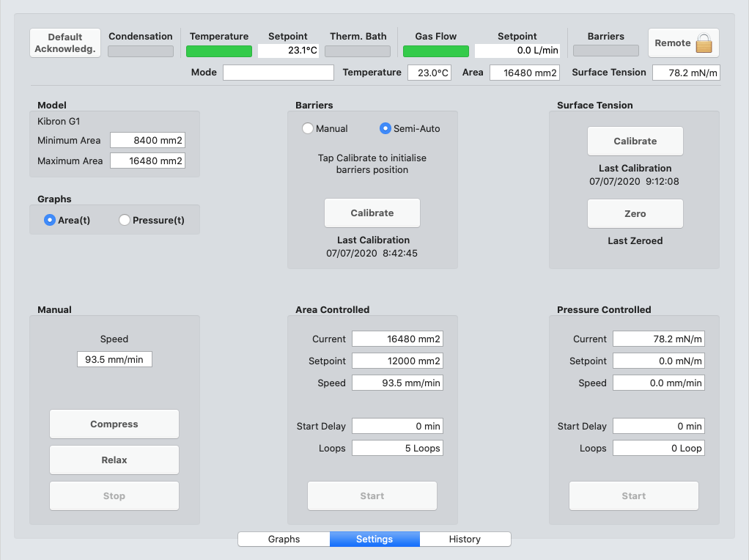This screenshot has height=560, width=749.
Task: Click the Area Controlled Loops field
Action: (x=397, y=449)
